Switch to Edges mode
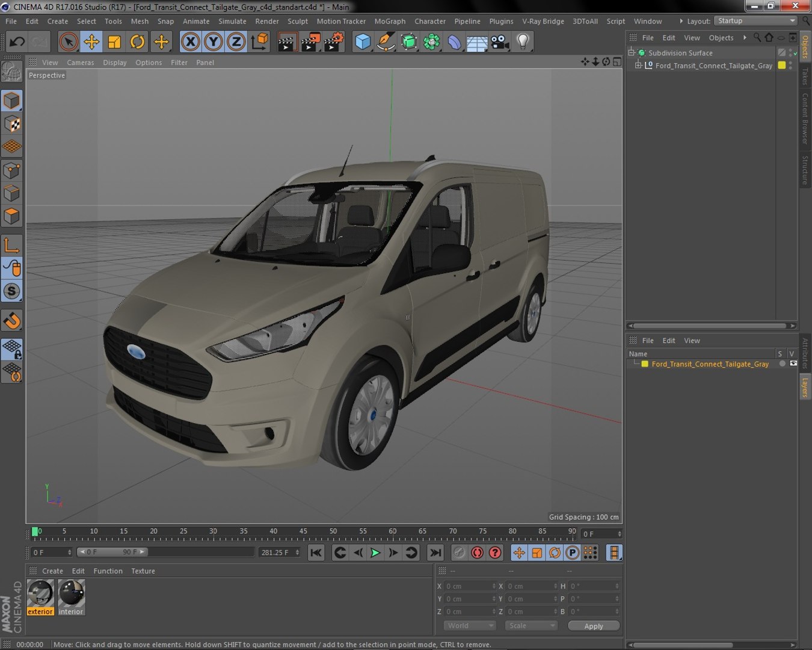The image size is (812, 650). click(12, 193)
